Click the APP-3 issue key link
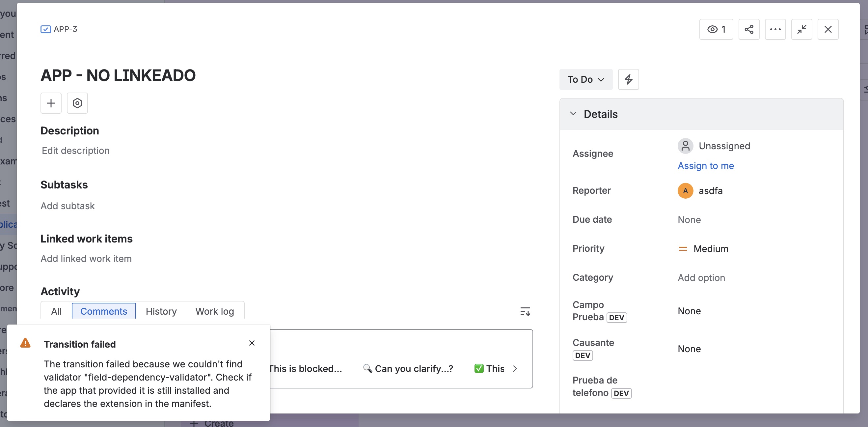This screenshot has width=868, height=427. click(66, 29)
